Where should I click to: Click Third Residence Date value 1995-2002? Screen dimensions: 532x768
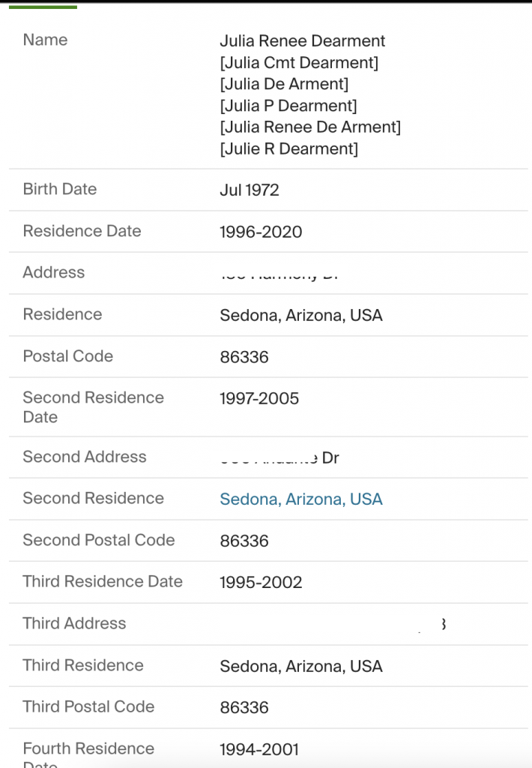pos(260,583)
